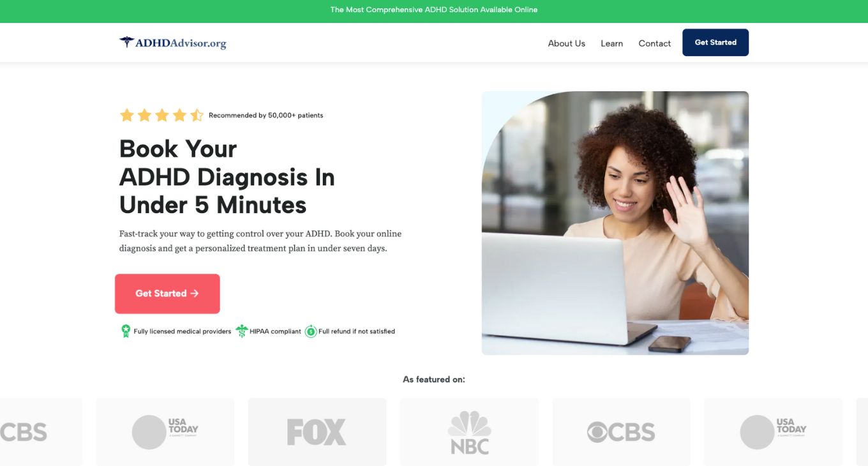Click the woman with laptop hero image
Screen dimensions: 868x466
coord(615,223)
